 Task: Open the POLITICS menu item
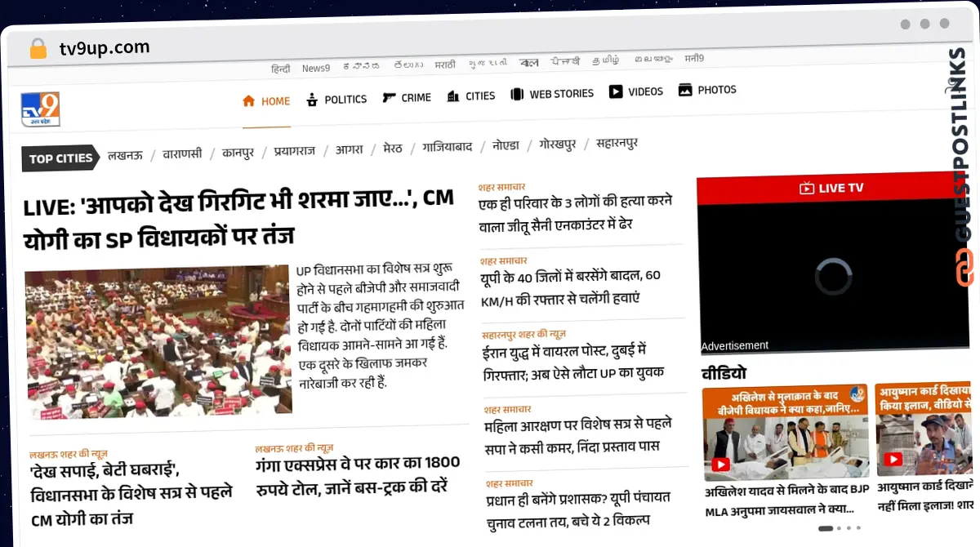click(345, 99)
